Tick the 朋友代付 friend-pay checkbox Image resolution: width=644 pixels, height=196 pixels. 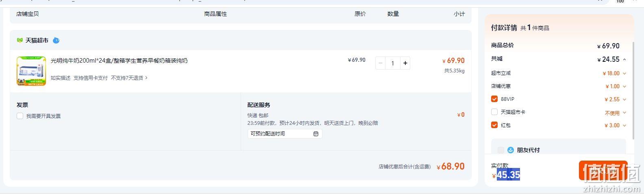click(x=501, y=150)
